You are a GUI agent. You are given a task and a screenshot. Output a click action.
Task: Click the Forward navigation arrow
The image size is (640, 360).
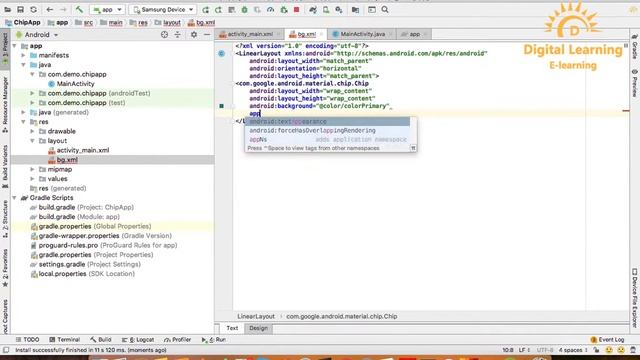(63, 9)
